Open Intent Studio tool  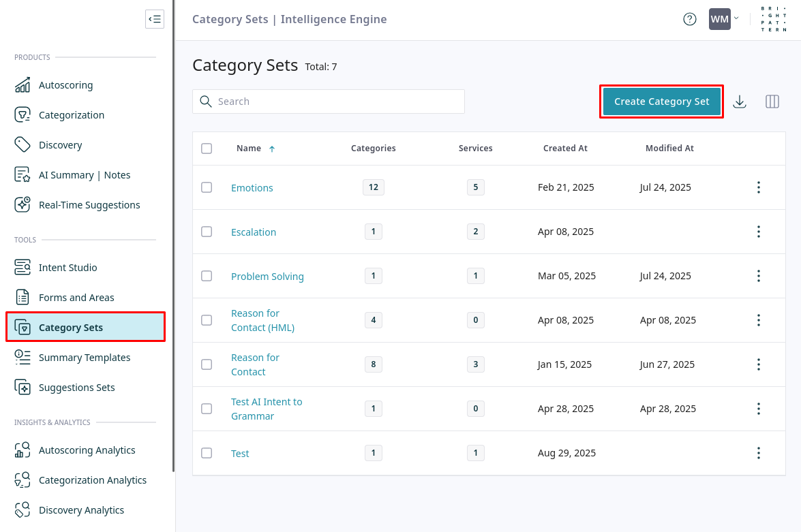click(67, 268)
